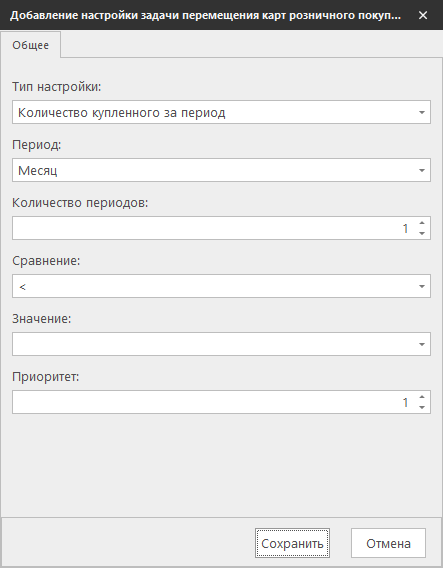The image size is (443, 568).
Task: Focus the Количество периодов input field
Action: click(x=214, y=228)
